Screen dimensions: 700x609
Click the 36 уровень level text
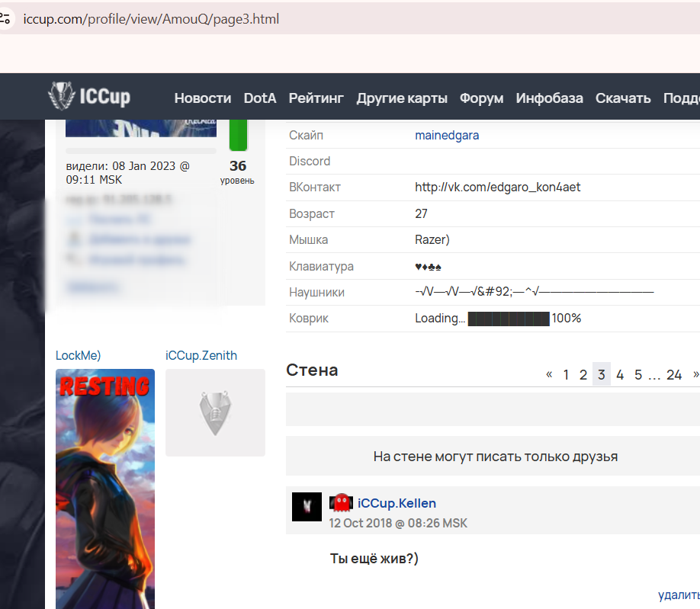click(x=237, y=171)
